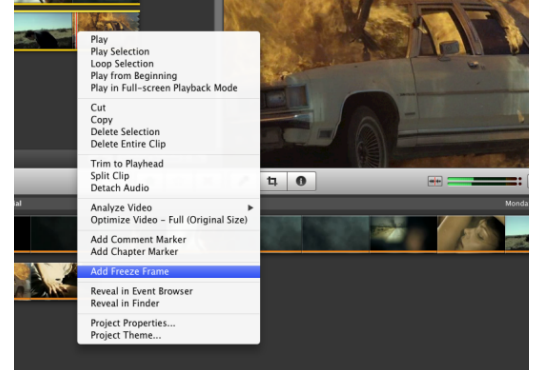The width and height of the screenshot is (540, 370).
Task: Select Play from Beginning
Action: tap(168, 76)
